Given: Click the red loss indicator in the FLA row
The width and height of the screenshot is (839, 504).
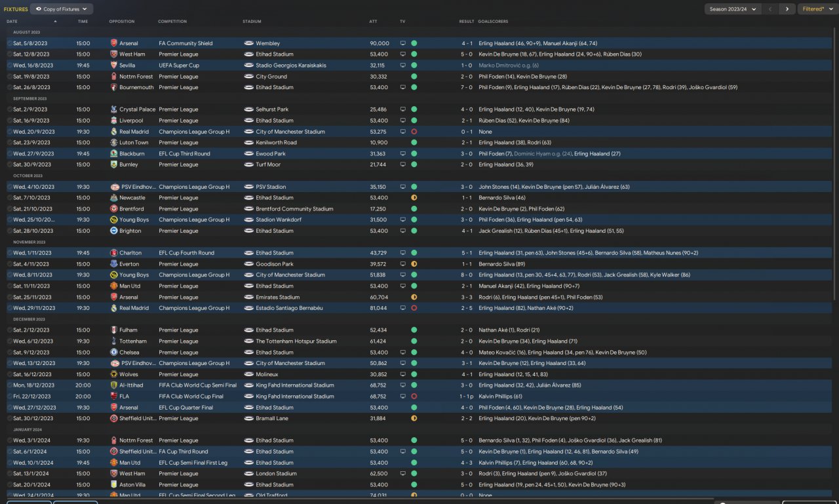Looking at the screenshot, I should tap(414, 397).
